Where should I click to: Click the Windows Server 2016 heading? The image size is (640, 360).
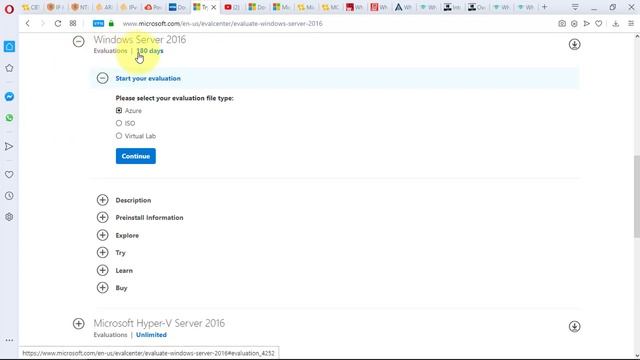tap(140, 40)
